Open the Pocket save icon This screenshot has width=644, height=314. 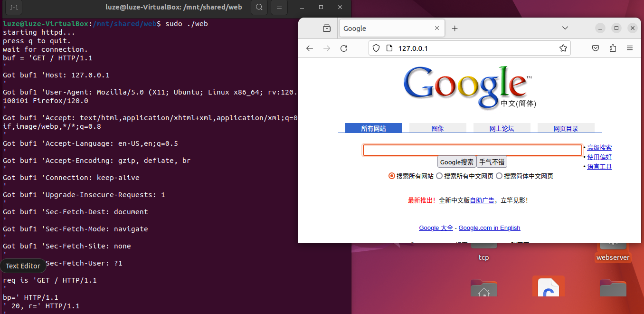point(596,48)
